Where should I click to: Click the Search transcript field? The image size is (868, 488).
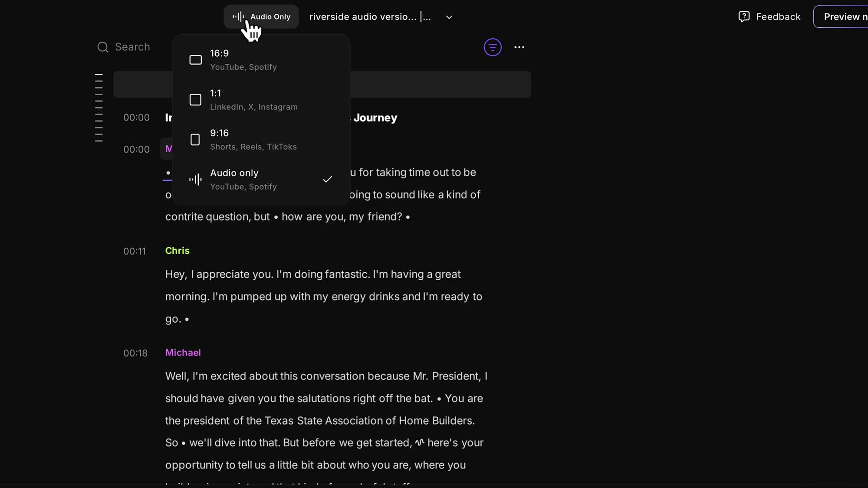(132, 47)
